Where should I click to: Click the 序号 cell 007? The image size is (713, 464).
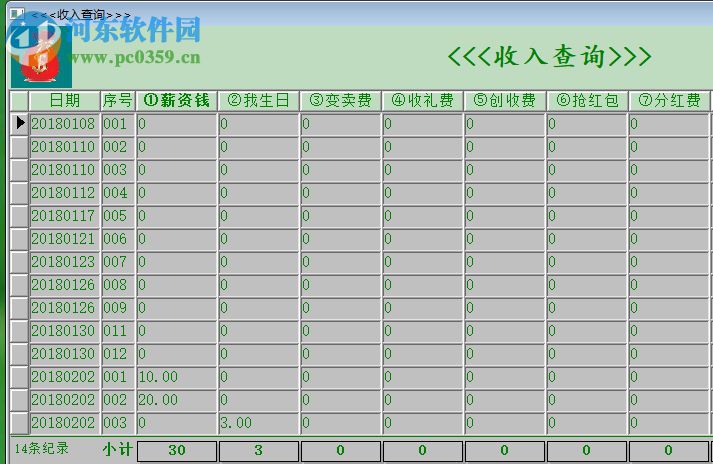click(x=118, y=262)
